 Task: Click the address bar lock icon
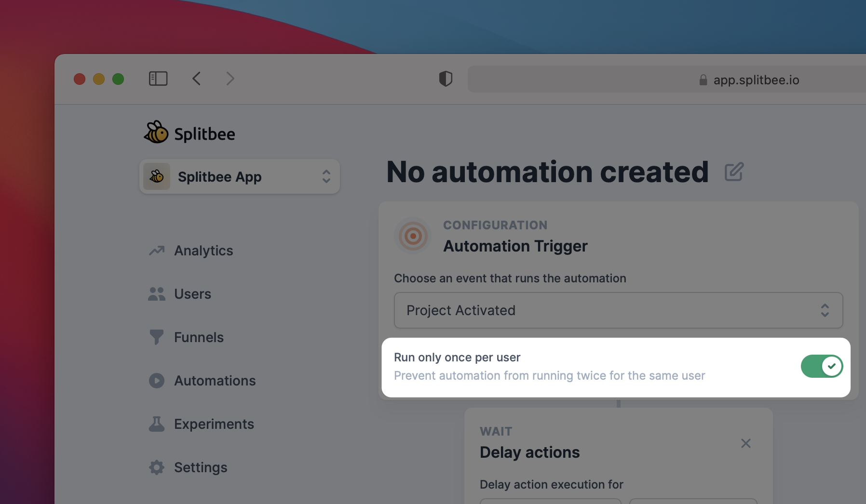coord(704,80)
